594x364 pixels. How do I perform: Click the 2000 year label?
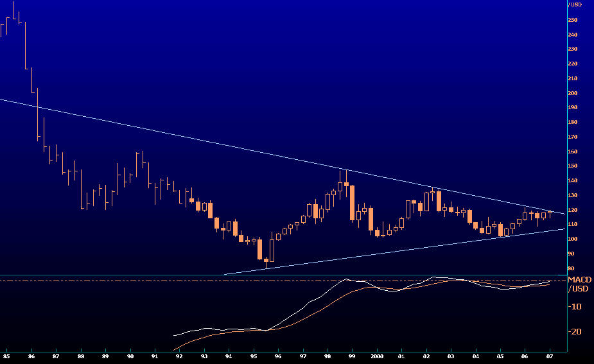point(377,356)
